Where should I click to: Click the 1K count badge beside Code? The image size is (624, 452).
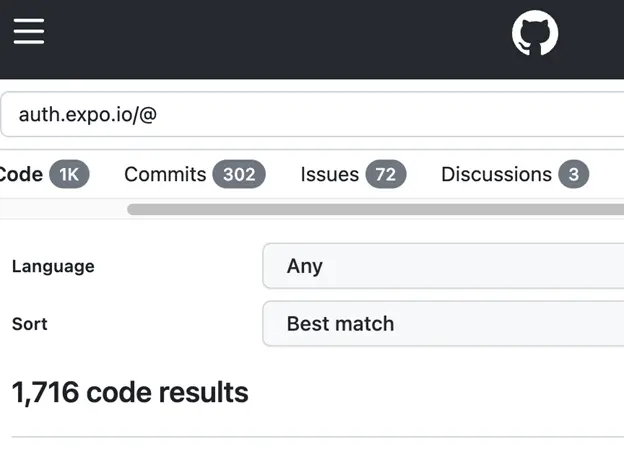click(69, 175)
